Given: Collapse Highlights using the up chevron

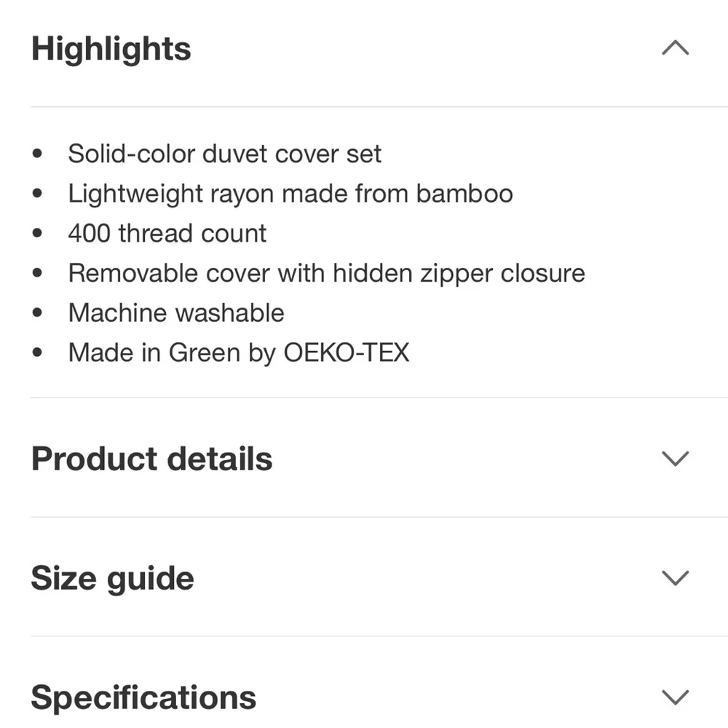Looking at the screenshot, I should [675, 48].
